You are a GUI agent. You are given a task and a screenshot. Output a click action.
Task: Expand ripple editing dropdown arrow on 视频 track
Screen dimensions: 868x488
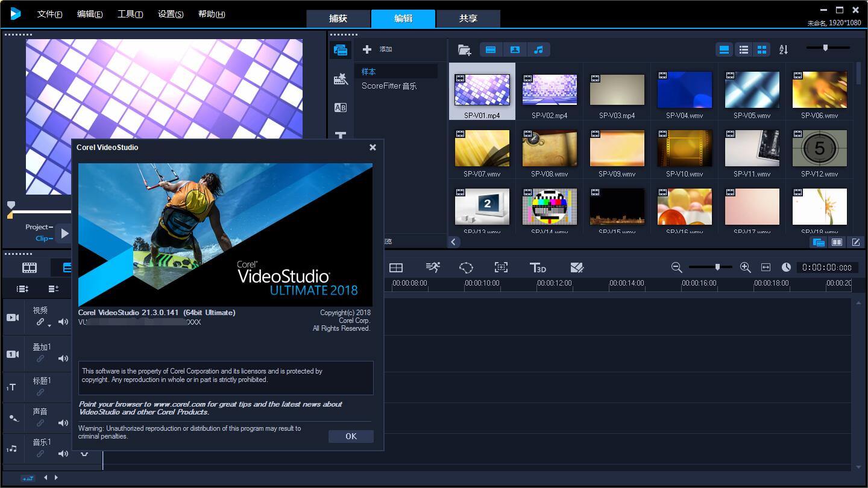(49, 326)
